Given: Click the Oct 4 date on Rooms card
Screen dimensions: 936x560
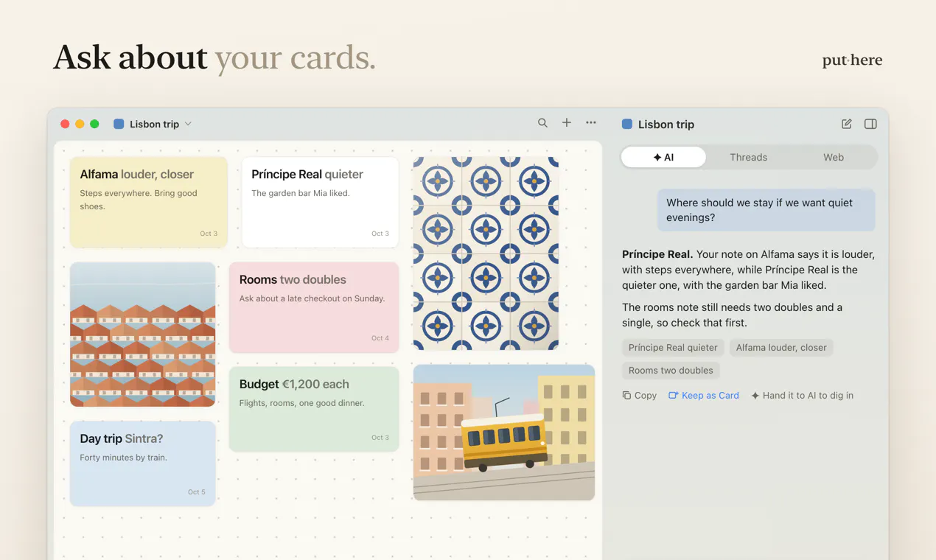Looking at the screenshot, I should (380, 338).
